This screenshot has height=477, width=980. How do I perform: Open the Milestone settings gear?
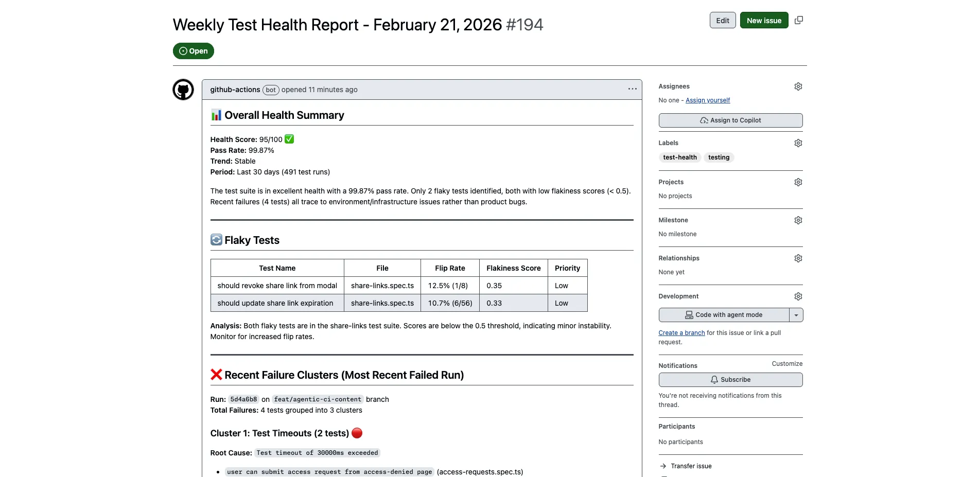[798, 220]
